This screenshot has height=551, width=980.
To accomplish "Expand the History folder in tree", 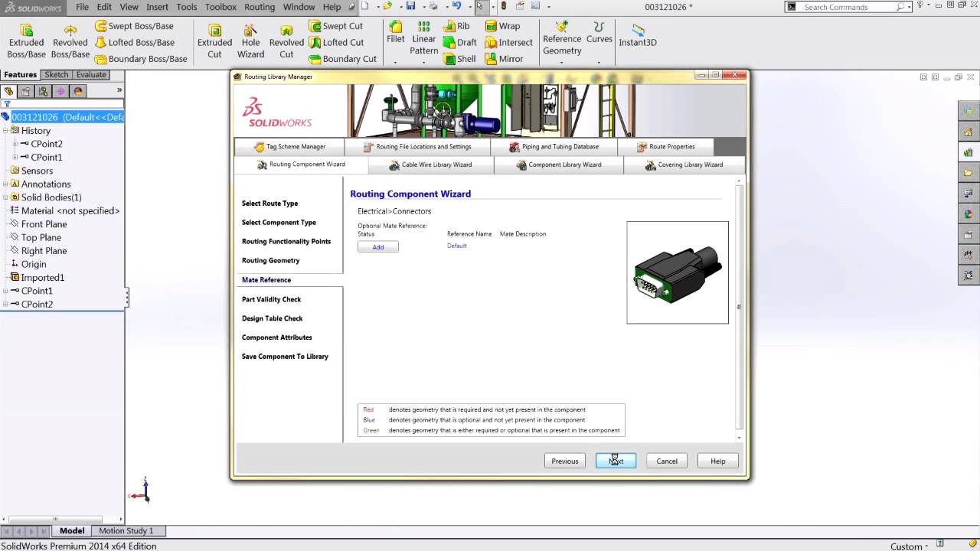I will coord(5,131).
